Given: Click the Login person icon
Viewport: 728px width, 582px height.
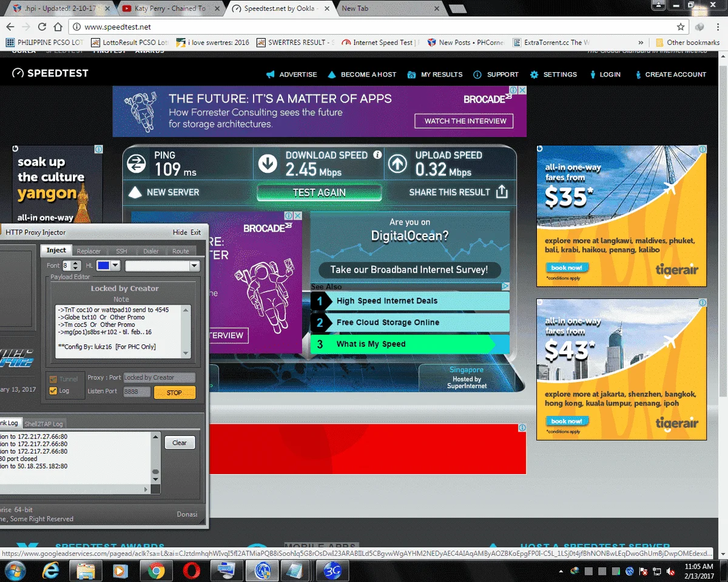Looking at the screenshot, I should (x=593, y=75).
